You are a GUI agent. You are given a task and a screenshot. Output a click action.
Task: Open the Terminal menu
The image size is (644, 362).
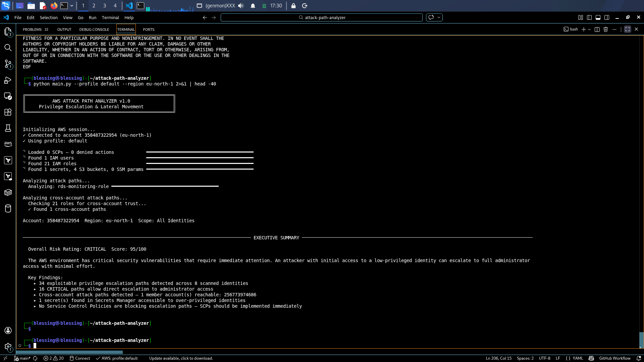pyautogui.click(x=110, y=17)
